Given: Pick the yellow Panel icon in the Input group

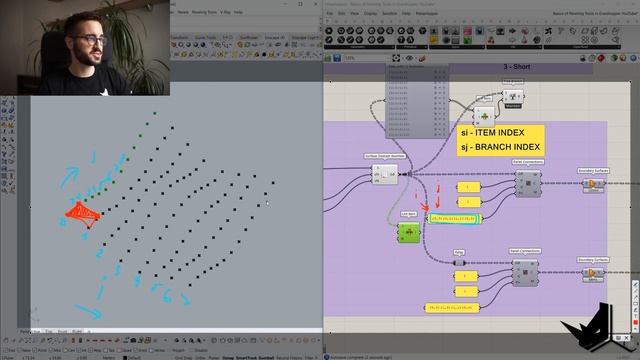Looking at the screenshot, I should 433,40.
